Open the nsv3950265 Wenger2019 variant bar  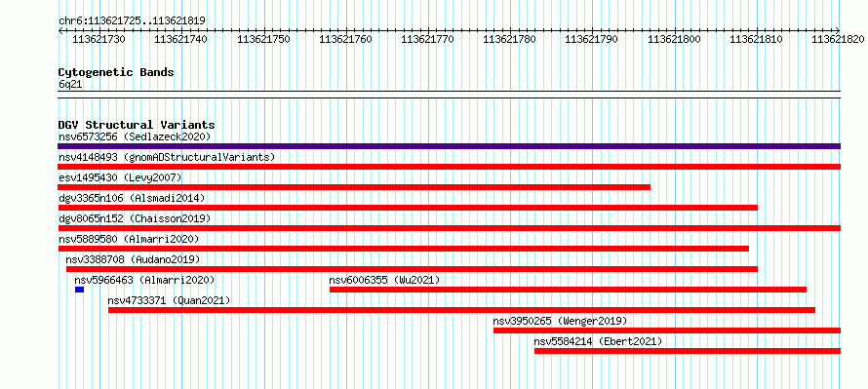click(667, 331)
